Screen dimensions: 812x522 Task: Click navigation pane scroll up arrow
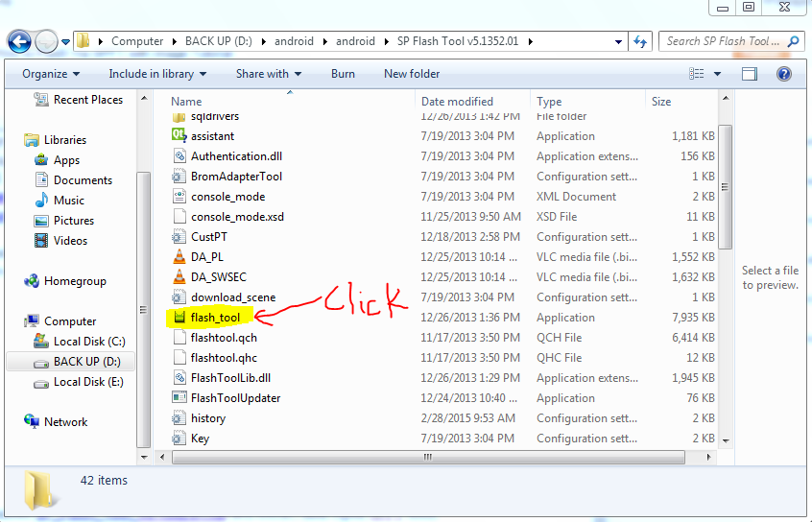point(144,98)
